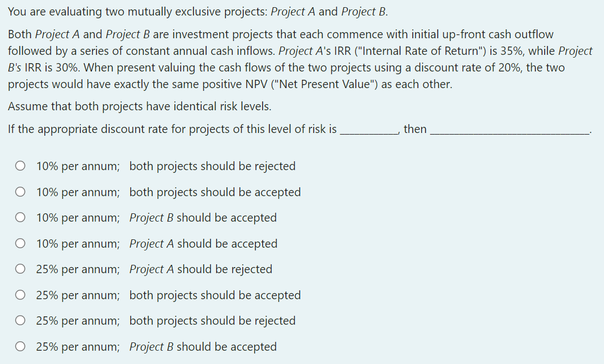This screenshot has width=604, height=364.
Task: Click the last answer choice radio circle
Action: (20, 346)
